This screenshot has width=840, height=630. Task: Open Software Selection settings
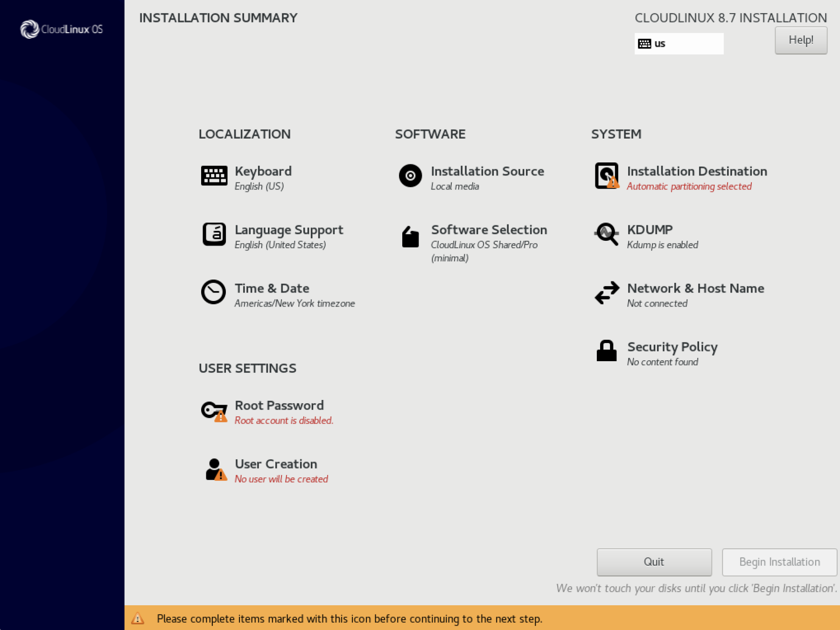489,230
